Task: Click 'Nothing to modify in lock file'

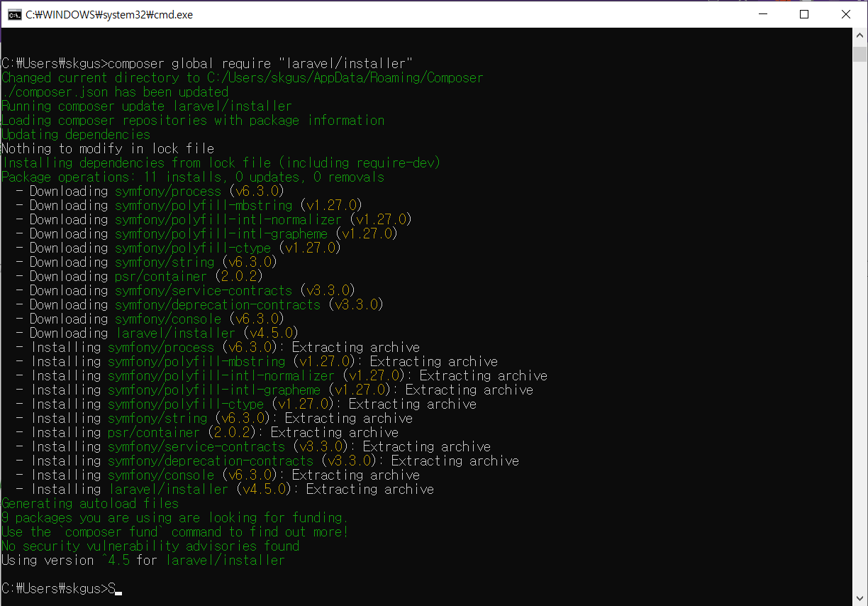Action: point(108,148)
